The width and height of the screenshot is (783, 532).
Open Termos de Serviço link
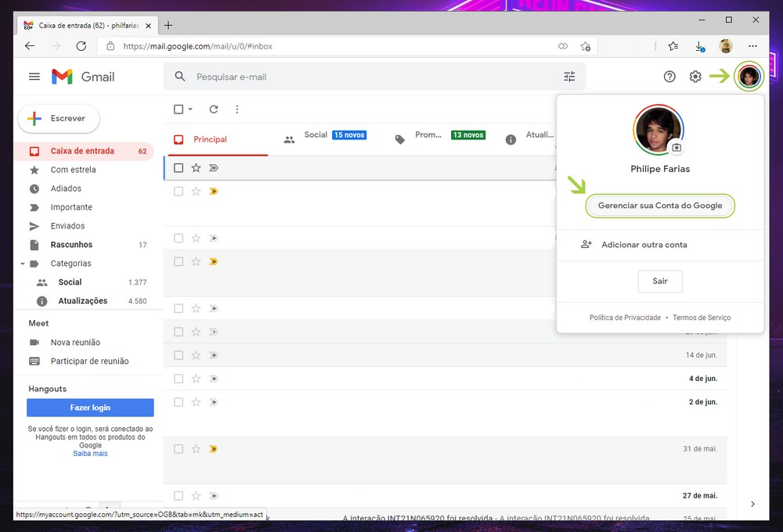coord(701,318)
